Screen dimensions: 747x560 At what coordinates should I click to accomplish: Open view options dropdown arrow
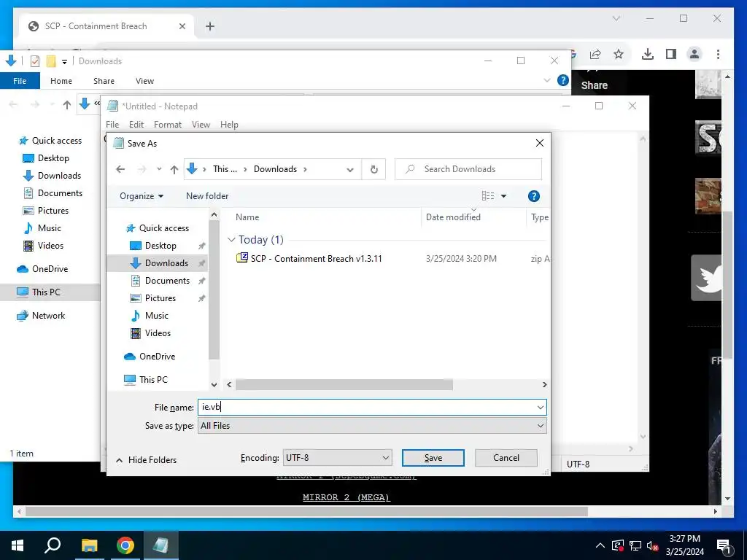[x=503, y=195]
